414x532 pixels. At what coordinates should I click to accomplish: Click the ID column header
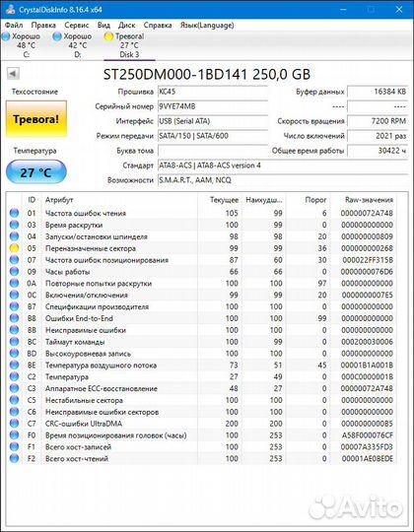(32, 200)
